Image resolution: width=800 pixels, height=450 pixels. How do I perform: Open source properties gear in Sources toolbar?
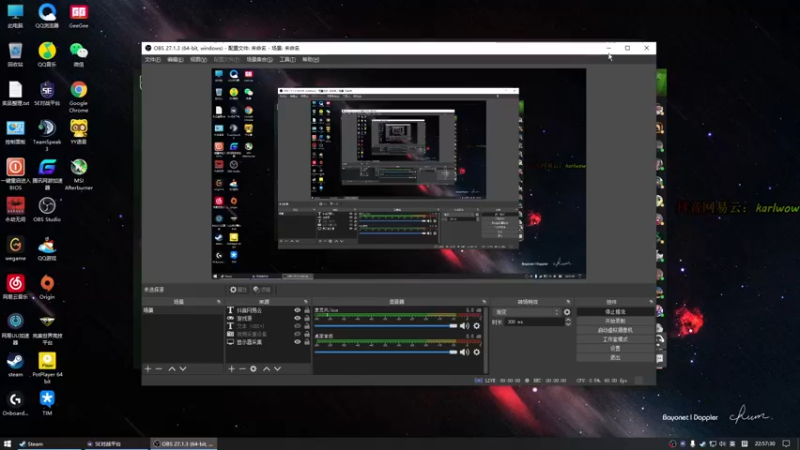253,368
